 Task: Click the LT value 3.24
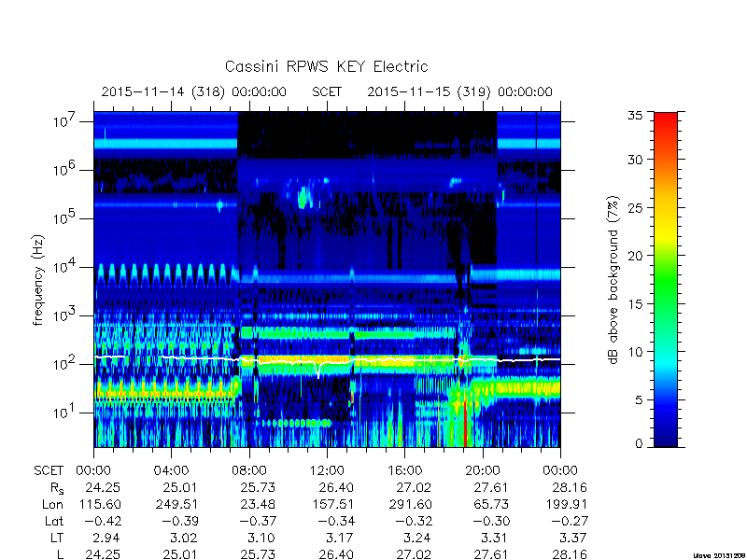pyautogui.click(x=417, y=538)
